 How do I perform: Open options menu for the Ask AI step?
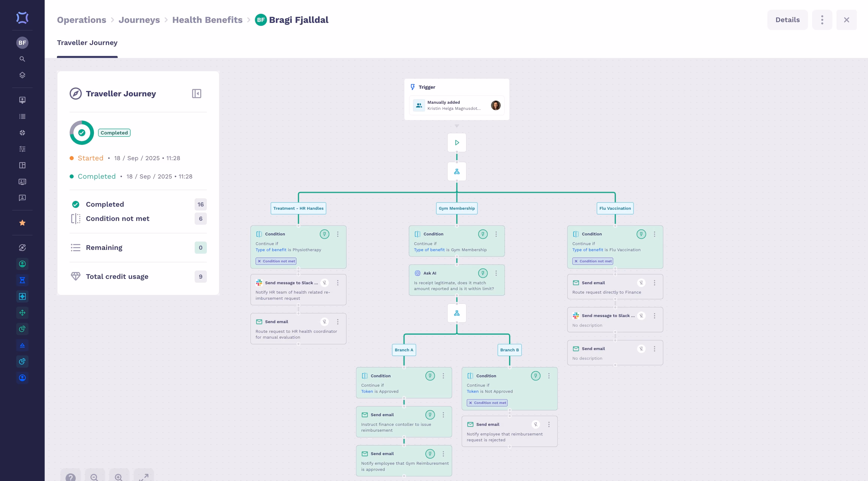[x=496, y=273]
